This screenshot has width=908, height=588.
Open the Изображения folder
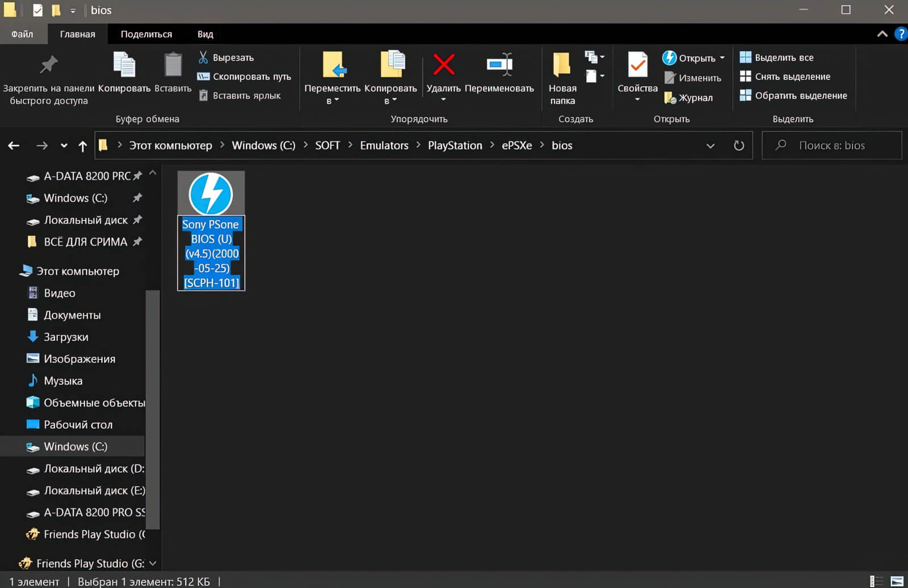(x=71, y=359)
